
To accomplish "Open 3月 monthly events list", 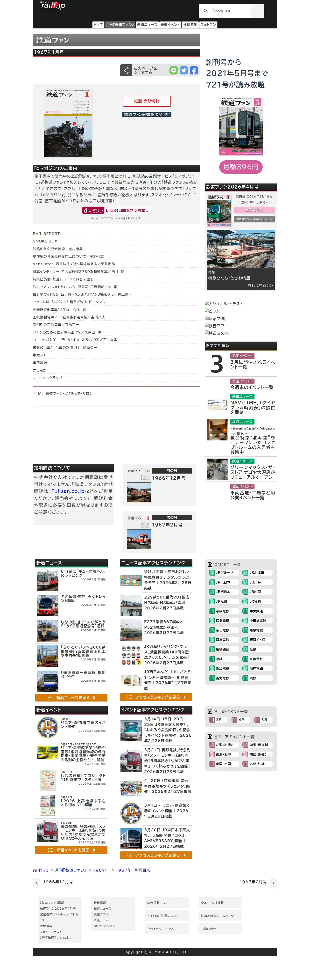I will click(218, 720).
